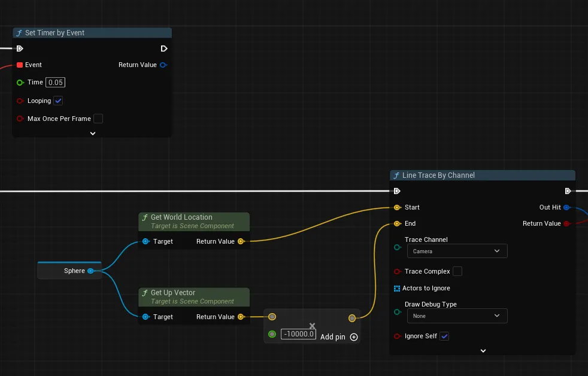
Task: Click Get World Location Return Value pin
Action: (x=241, y=241)
